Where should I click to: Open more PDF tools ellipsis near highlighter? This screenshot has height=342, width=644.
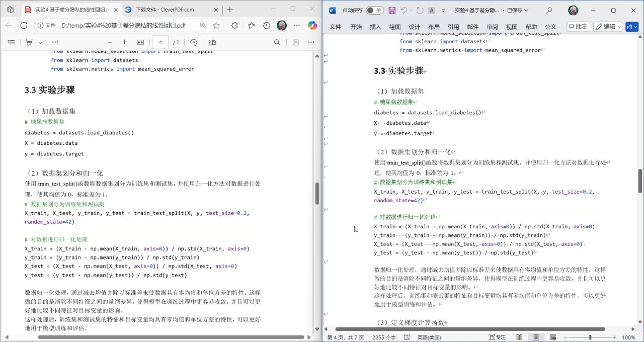[54, 43]
